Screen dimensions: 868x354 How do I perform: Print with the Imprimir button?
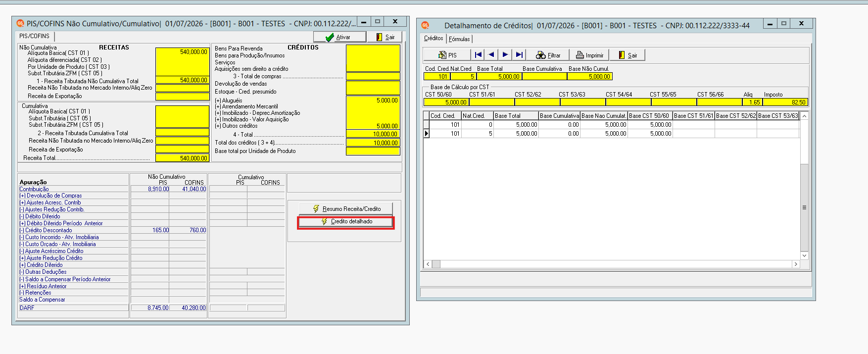pos(589,55)
